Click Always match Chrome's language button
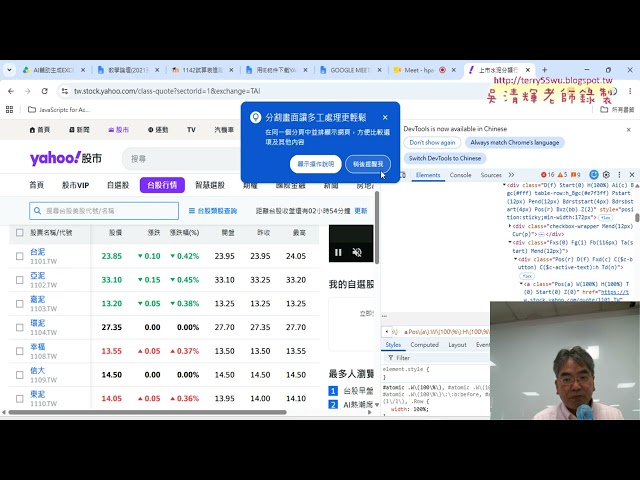Image resolution: width=640 pixels, height=480 pixels. point(515,142)
